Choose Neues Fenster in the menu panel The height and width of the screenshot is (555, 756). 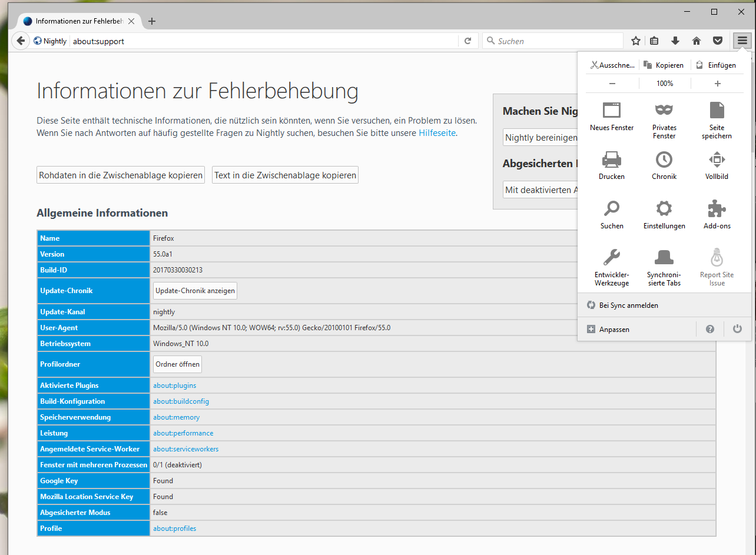tap(612, 117)
